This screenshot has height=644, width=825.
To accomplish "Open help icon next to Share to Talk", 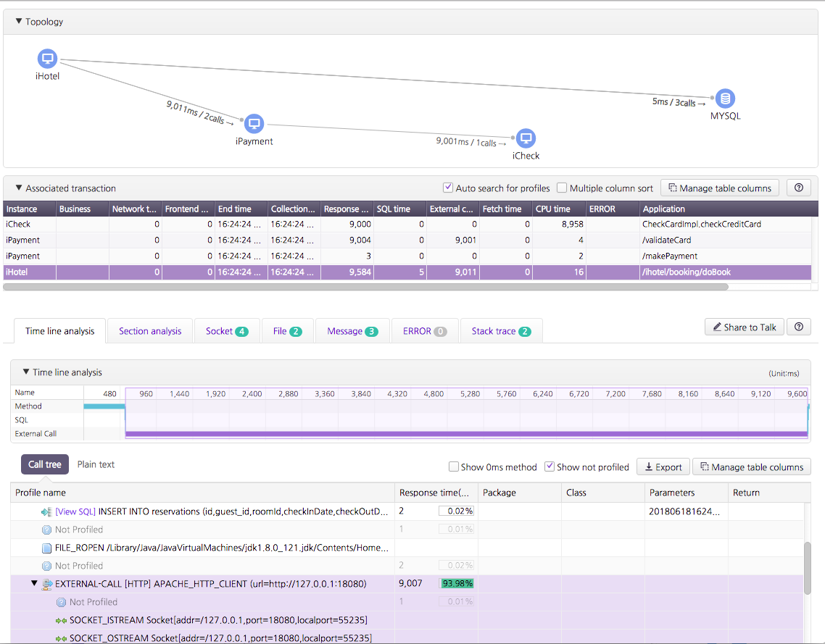I will pos(799,327).
